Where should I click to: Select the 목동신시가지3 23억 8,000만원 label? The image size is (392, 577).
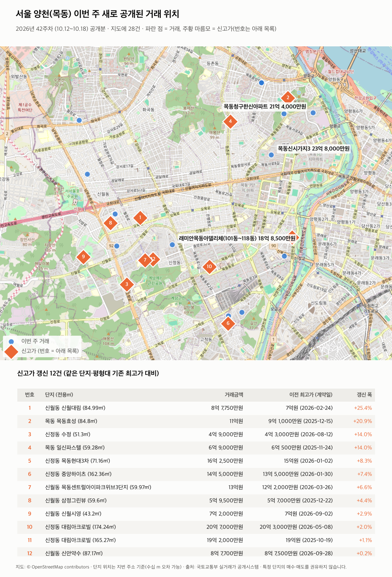[314, 149]
